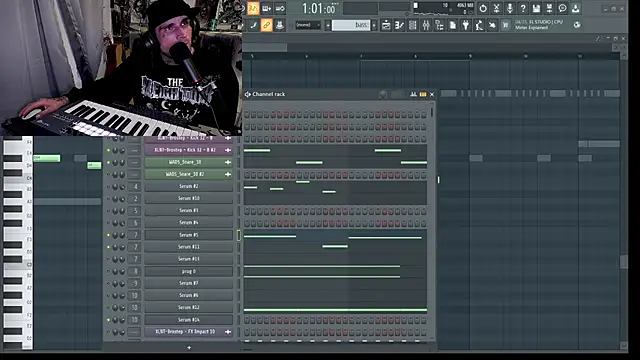
Task: Click the add channel plus button
Action: click(x=189, y=348)
